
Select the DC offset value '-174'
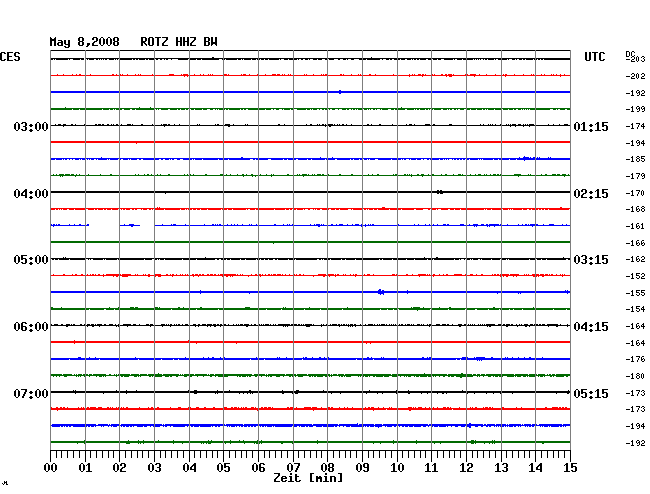(x=635, y=126)
